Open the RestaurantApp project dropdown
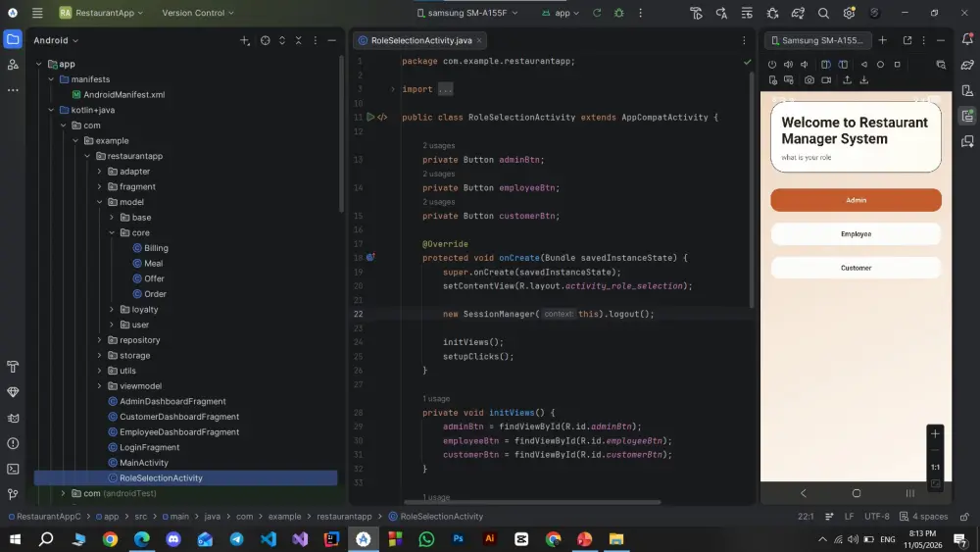This screenshot has width=980, height=552. (x=101, y=13)
